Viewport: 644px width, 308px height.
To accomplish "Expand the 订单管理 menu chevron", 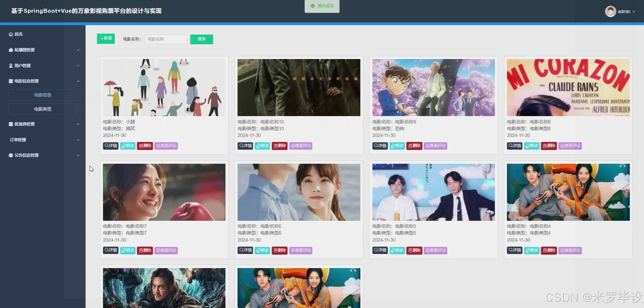I will coord(78,140).
